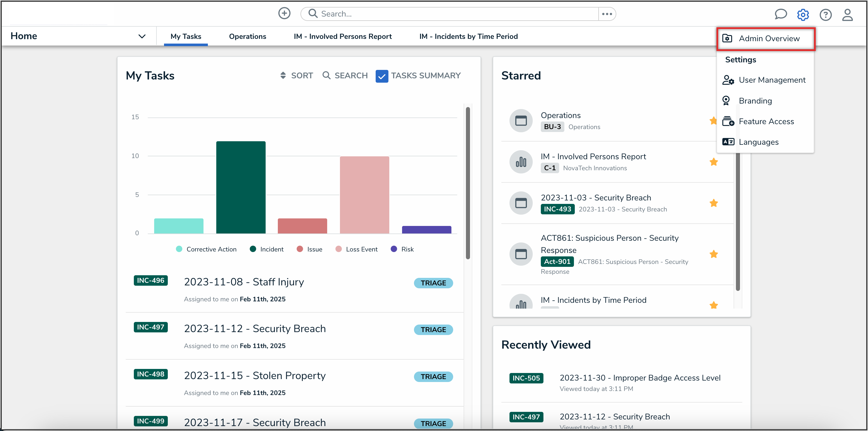868x431 pixels.
Task: Click the settings gear icon
Action: tap(803, 15)
